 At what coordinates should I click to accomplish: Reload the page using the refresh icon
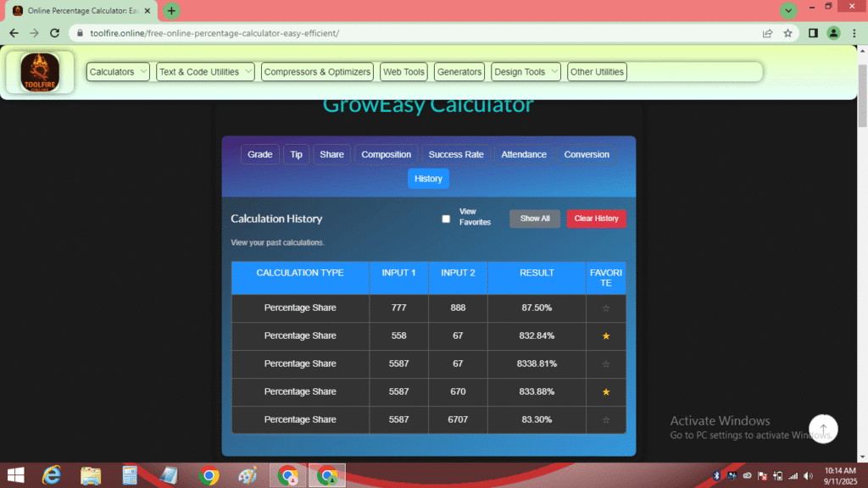pyautogui.click(x=54, y=33)
